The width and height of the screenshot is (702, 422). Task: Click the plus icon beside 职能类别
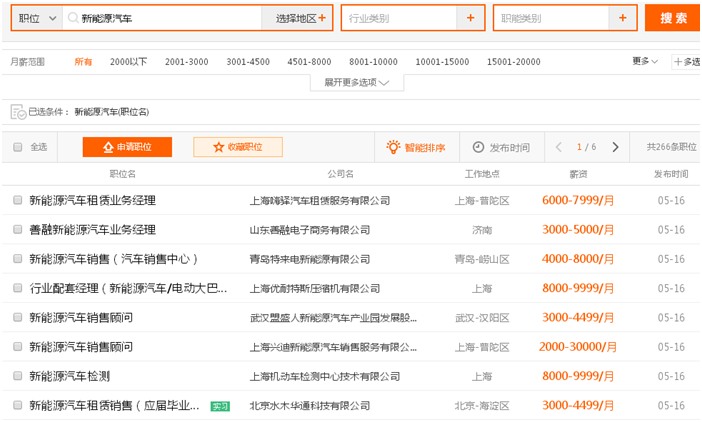pos(622,18)
